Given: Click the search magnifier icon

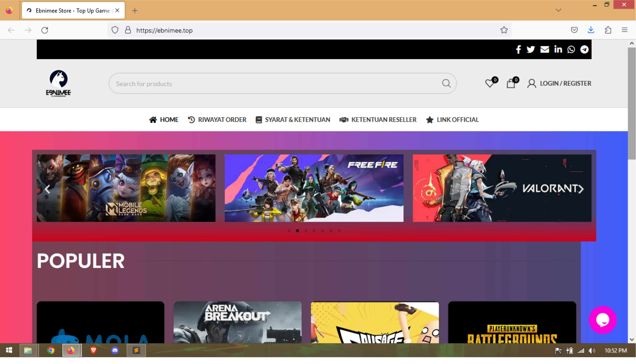Looking at the screenshot, I should click(446, 83).
